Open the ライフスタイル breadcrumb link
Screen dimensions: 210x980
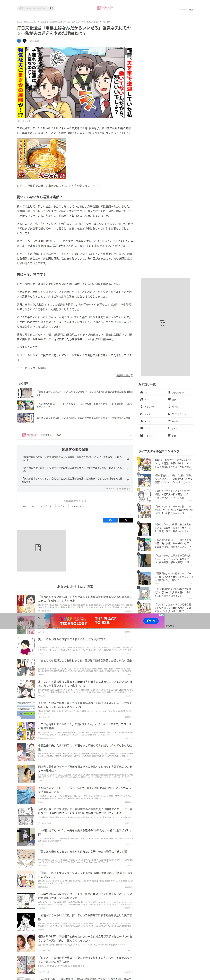[x=30, y=22]
